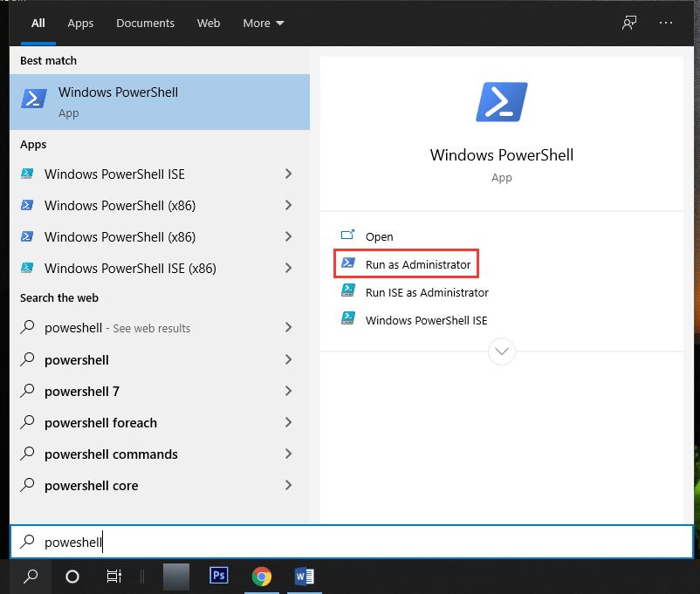Expand Windows PowerShell ISE (x86) details chevron
Screen dimensions: 700x594
tap(288, 268)
